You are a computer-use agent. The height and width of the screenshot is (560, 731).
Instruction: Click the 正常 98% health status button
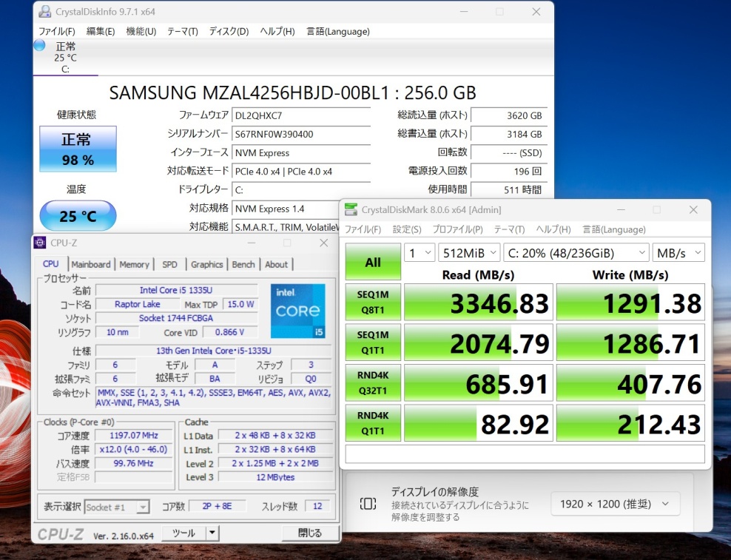click(x=78, y=149)
